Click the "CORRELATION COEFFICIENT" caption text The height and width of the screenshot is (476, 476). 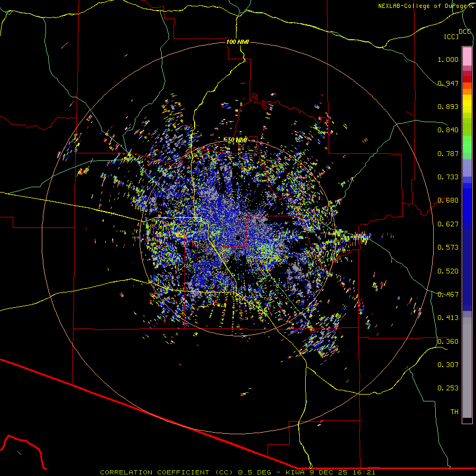[154, 472]
